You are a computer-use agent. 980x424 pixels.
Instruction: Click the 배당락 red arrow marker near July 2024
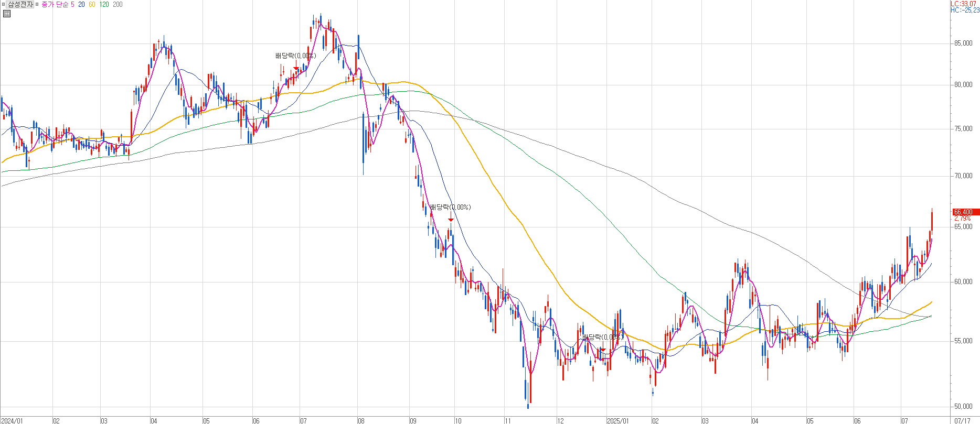(296, 68)
